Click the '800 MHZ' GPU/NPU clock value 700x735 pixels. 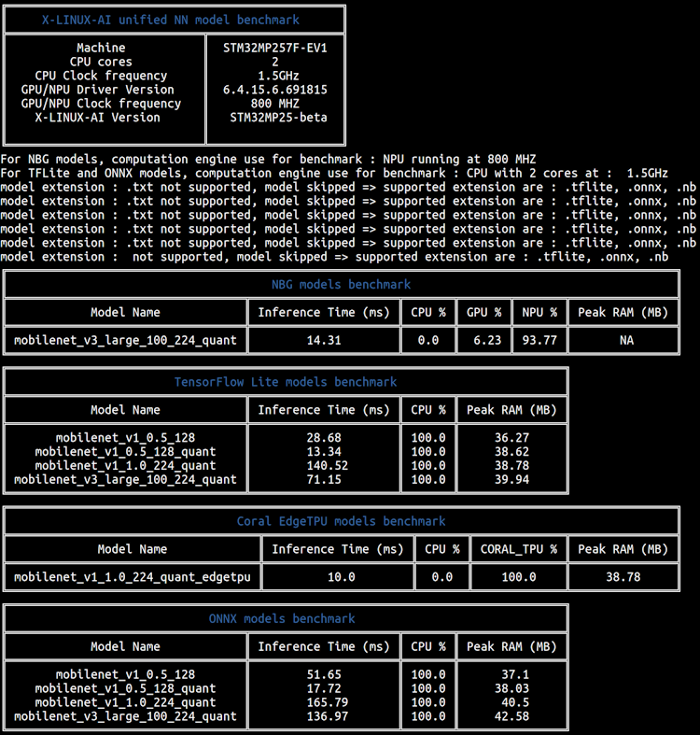tap(275, 104)
